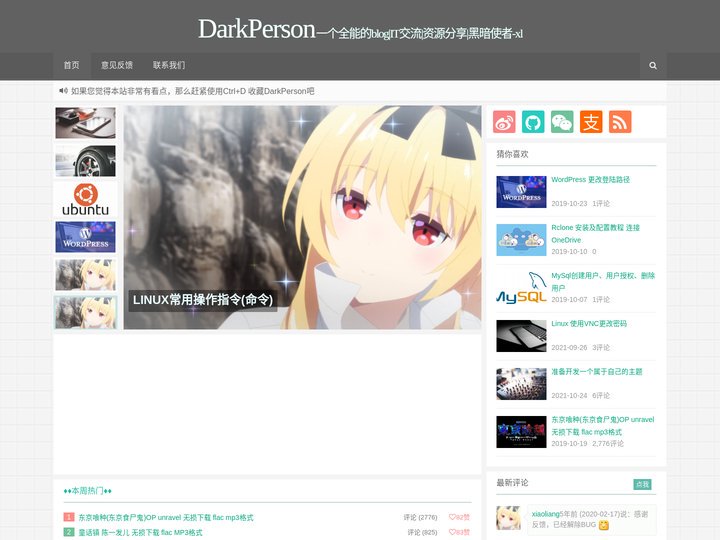Click the 点我 button in 最新评论
Image resolution: width=720 pixels, height=540 pixels.
pyautogui.click(x=642, y=484)
